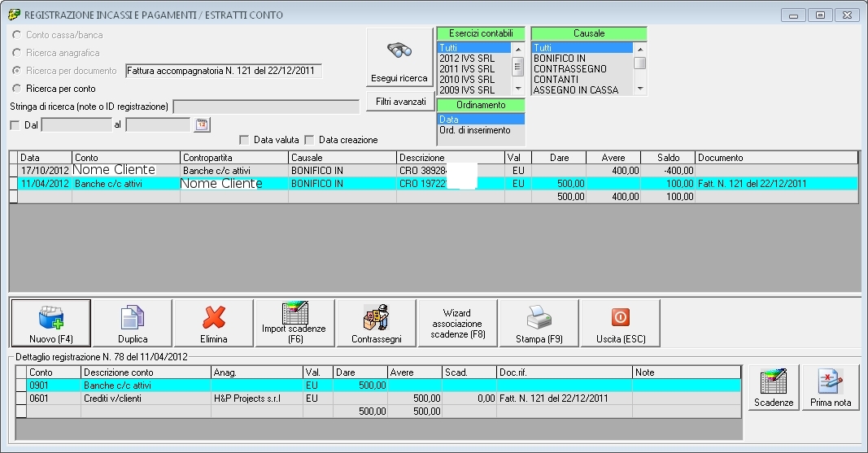Image resolution: width=868 pixels, height=453 pixels.
Task: Click Import scadenze (F6) icon
Action: pos(295,312)
